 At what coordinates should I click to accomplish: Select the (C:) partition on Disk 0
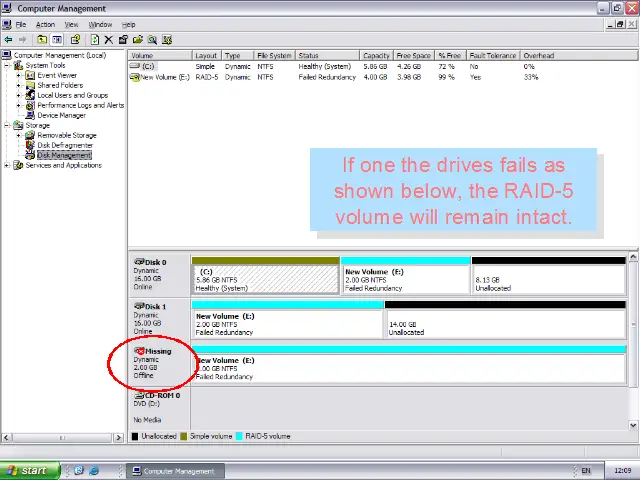(265, 275)
